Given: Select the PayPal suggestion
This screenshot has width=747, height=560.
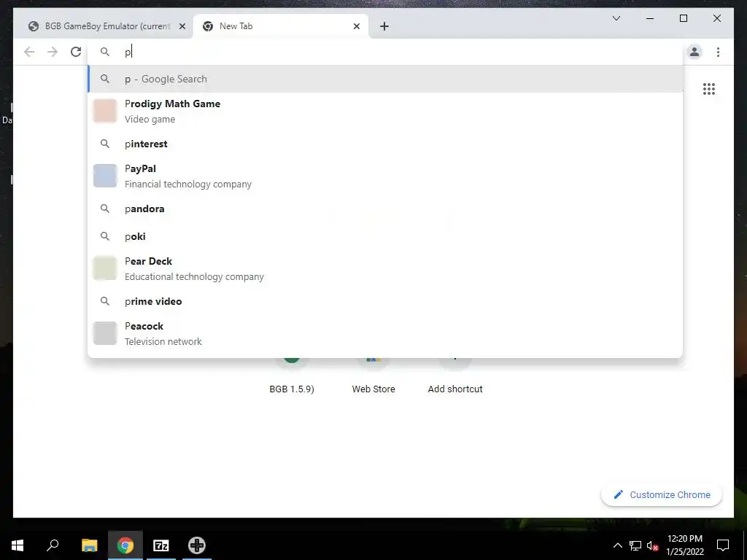Looking at the screenshot, I should coord(385,176).
